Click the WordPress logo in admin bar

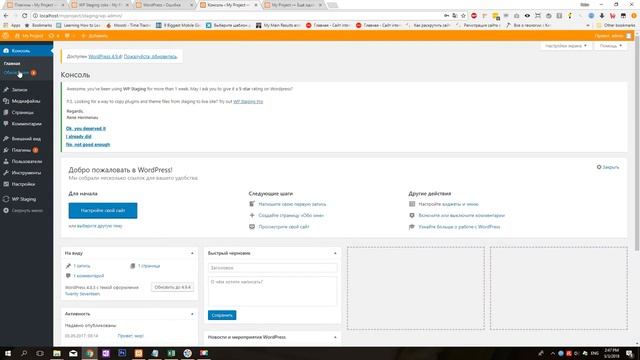tap(6, 36)
